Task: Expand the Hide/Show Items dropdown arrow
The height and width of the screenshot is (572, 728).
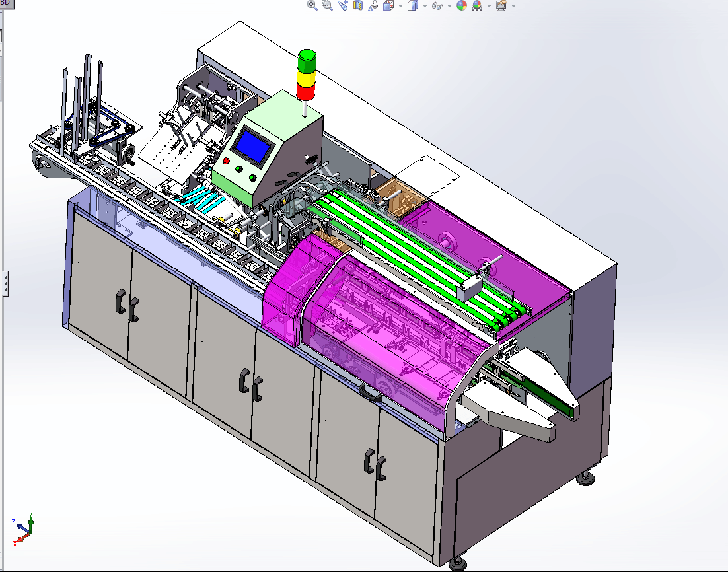Action: 449,6
